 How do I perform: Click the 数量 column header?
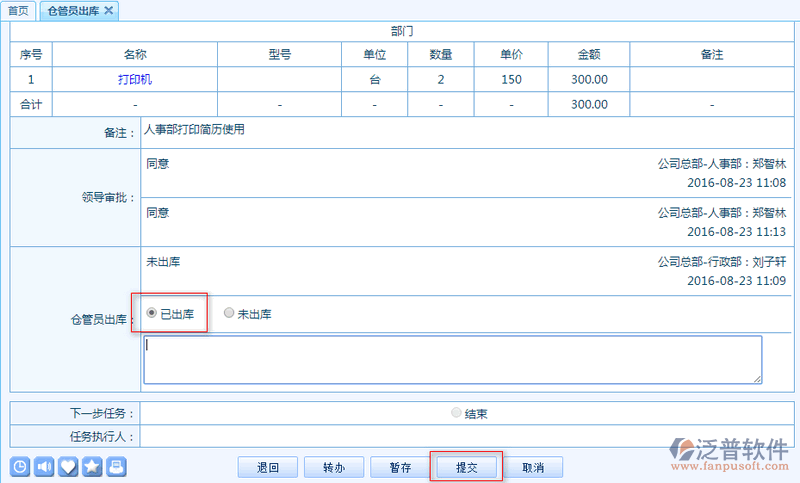pyautogui.click(x=441, y=55)
